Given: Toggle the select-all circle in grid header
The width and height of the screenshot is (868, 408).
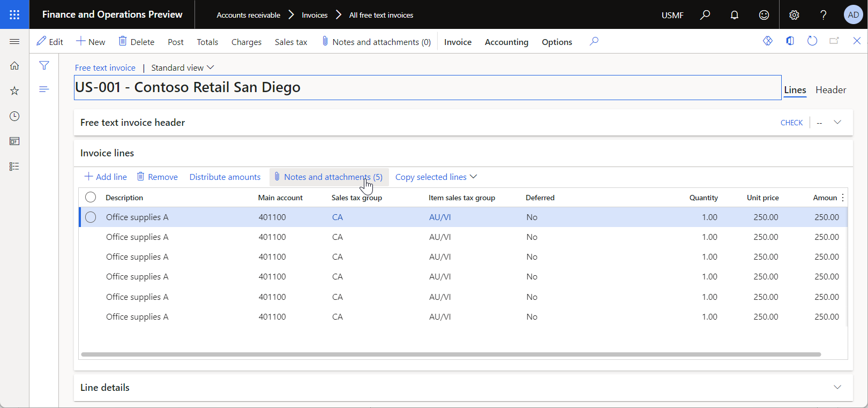Looking at the screenshot, I should click(x=91, y=198).
